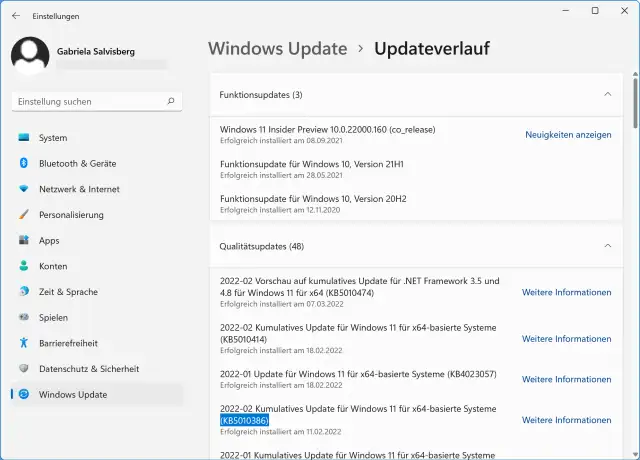The width and height of the screenshot is (640, 460).
Task: Click Gabriela Salvisberg profile picture
Action: [x=30, y=55]
